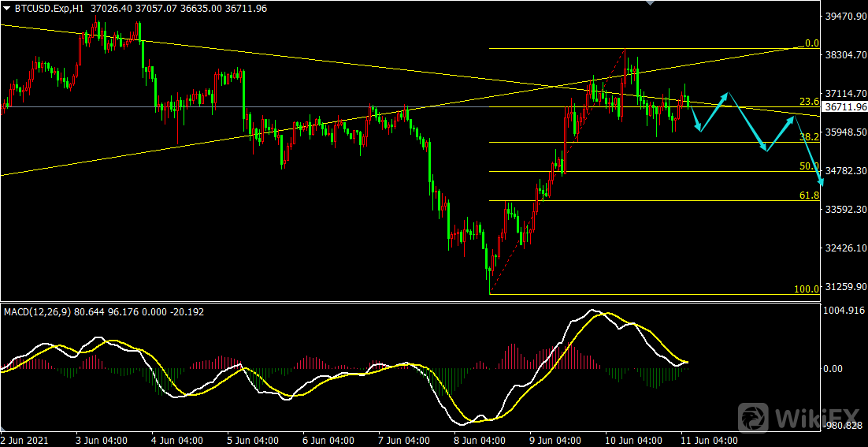
Task: Click the first cyan arrowhead near current price
Action: (698, 129)
